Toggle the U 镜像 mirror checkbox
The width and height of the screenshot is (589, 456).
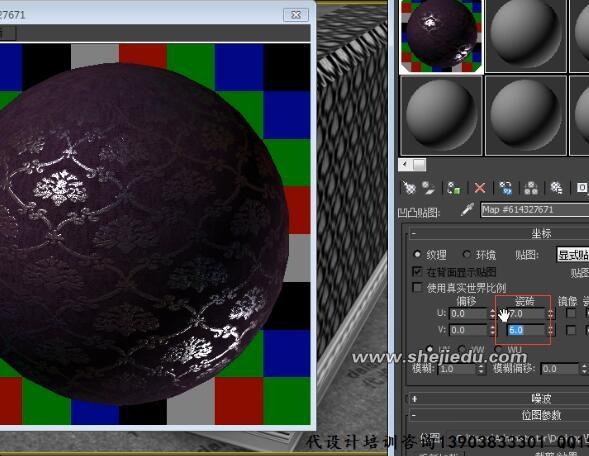[571, 313]
